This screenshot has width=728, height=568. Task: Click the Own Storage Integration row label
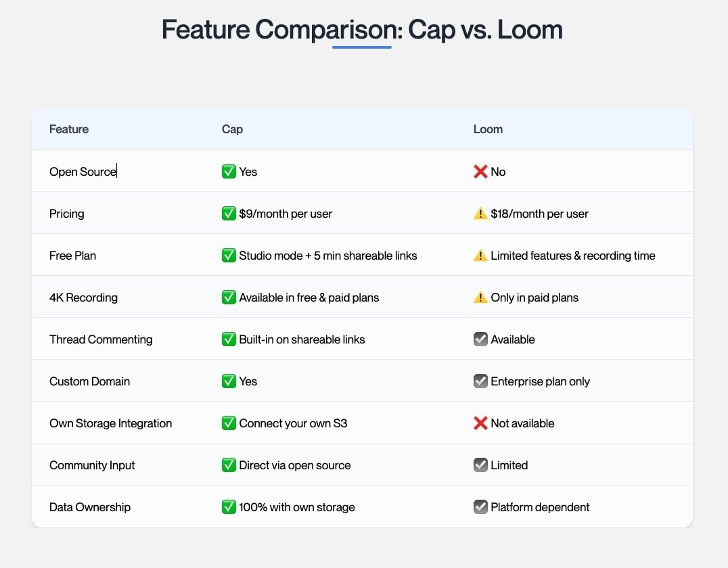[110, 423]
